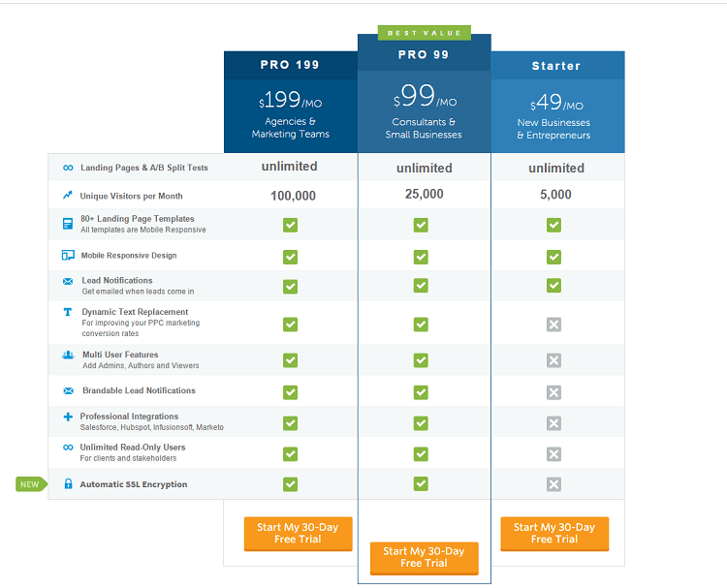Start the 30-day free trial for PRO 199
727x588 pixels.
click(298, 534)
